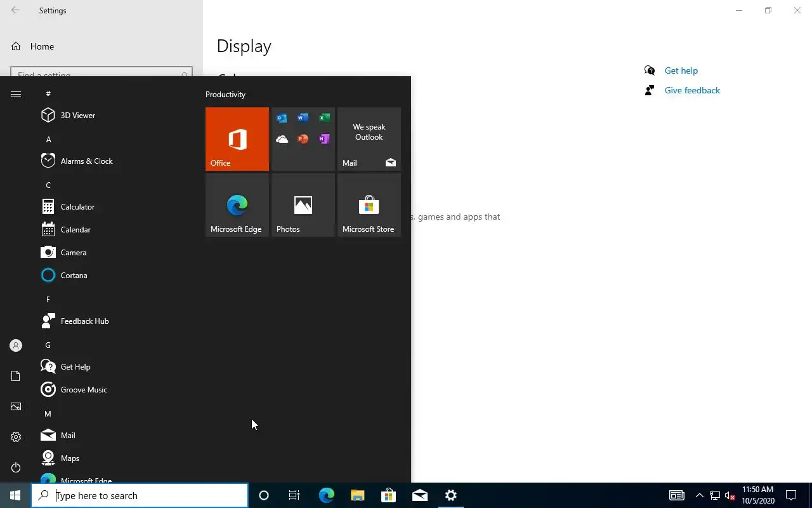Open the Microsoft Store tile

[x=369, y=205]
